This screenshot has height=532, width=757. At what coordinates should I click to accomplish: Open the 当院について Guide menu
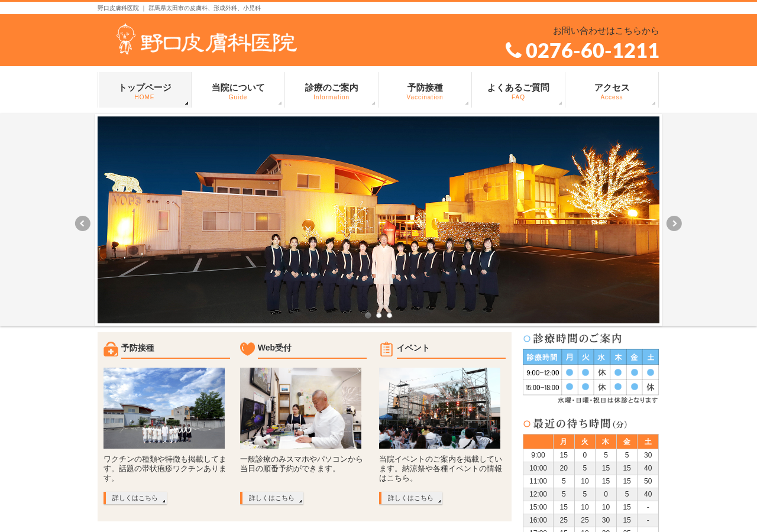pos(238,90)
